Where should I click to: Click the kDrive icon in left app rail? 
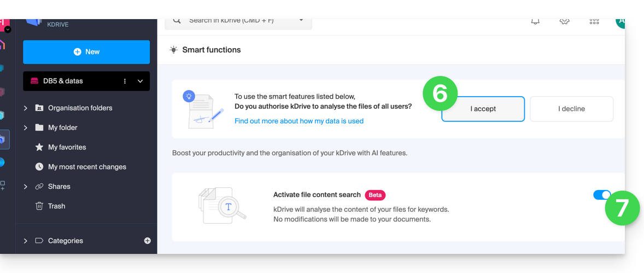(4, 139)
